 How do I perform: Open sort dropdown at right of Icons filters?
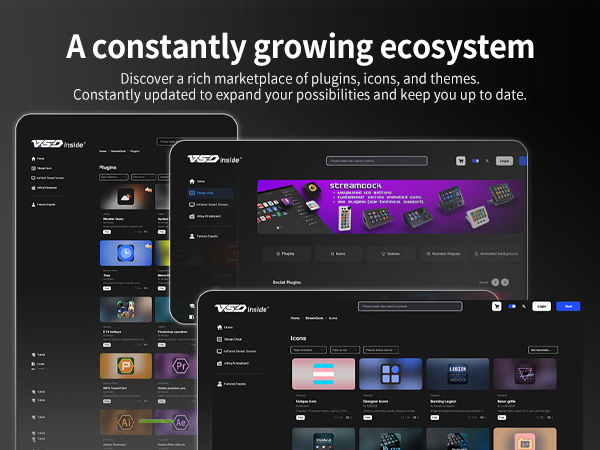point(543,350)
